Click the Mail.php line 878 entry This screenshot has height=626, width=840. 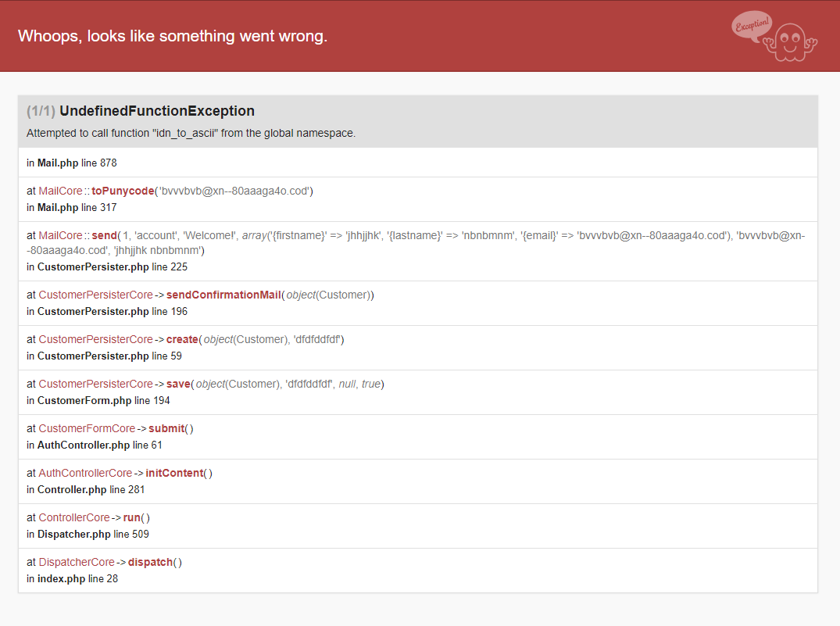tap(72, 163)
